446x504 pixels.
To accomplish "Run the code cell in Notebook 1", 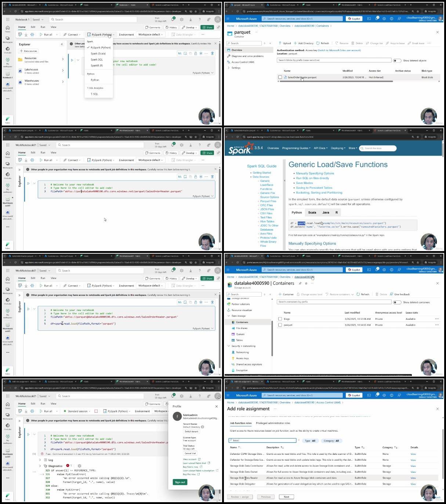I will [72, 60].
